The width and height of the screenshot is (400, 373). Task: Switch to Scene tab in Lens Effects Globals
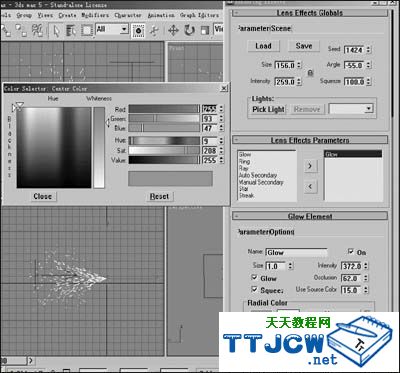pos(281,29)
